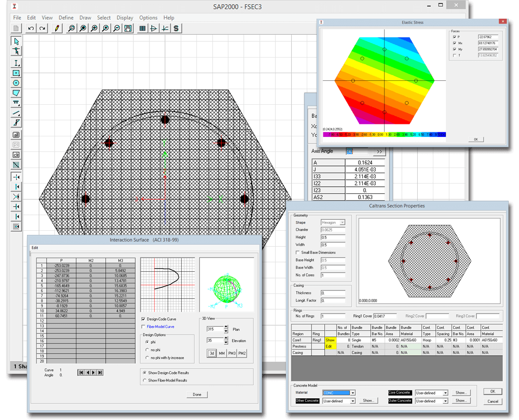Open the Options menu

click(148, 18)
